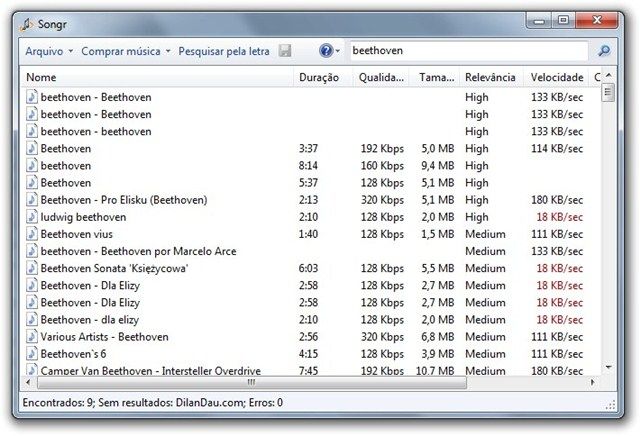Image resolution: width=640 pixels, height=436 pixels.
Task: Select 'Beethoven - dla elizy' lowercase song name
Action: pos(90,320)
